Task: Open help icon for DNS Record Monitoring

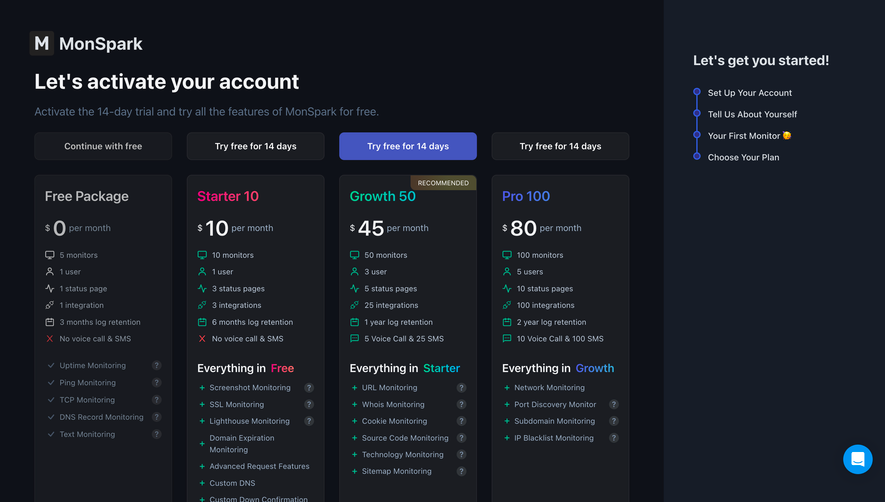Action: tap(156, 417)
